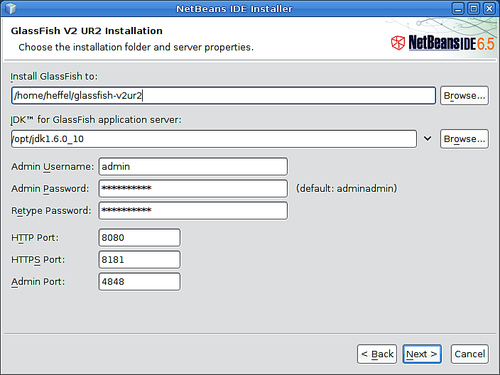Browse for JDK location

(464, 139)
